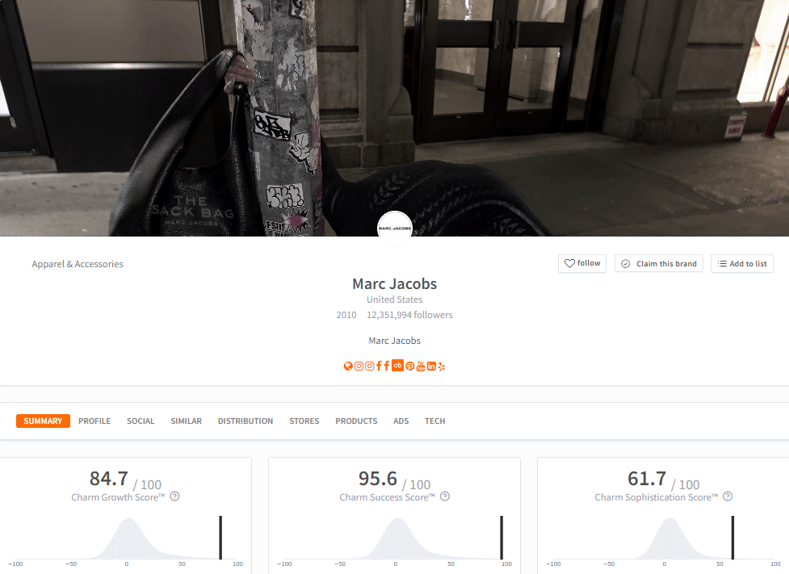Click the Add to list button
The width and height of the screenshot is (789, 574).
(x=742, y=264)
